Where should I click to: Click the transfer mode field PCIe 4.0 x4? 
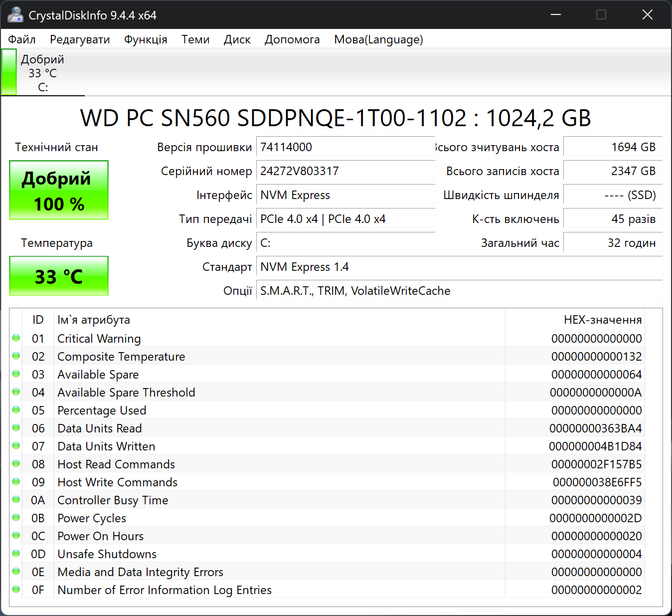(345, 219)
